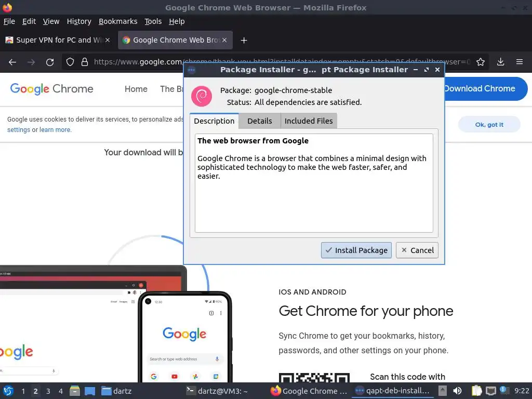Close the Google Chrome Web Browser tab

point(224,40)
